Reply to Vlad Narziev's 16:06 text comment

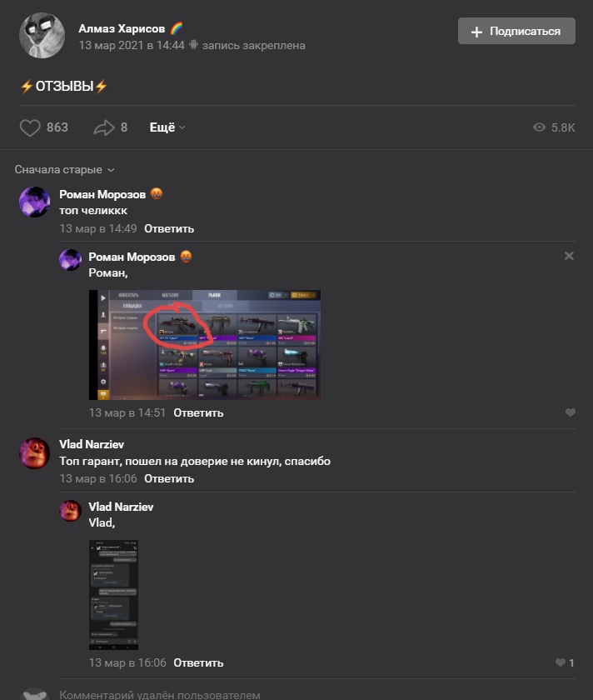(169, 478)
